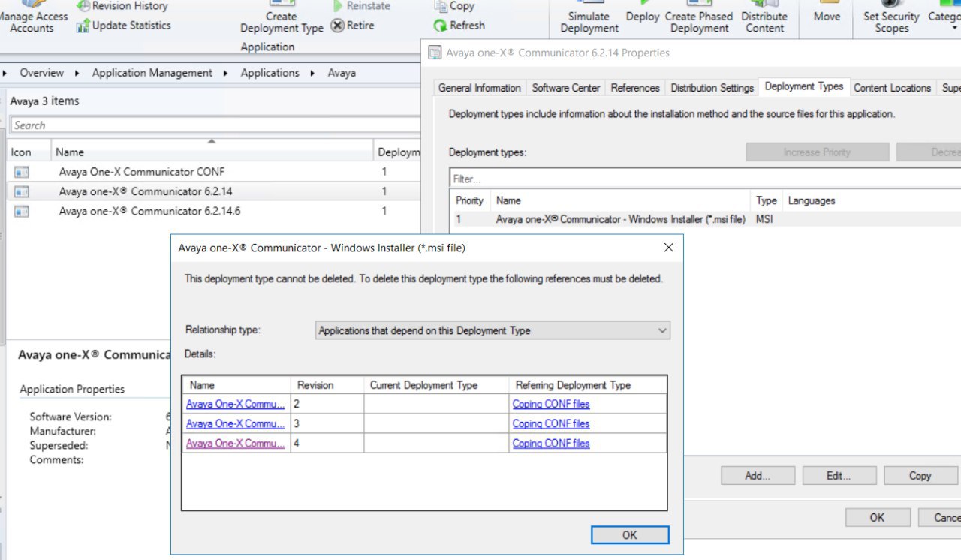Click icon of Communicator 6.2.14.6 row
This screenshot has height=560, width=961.
[x=22, y=212]
